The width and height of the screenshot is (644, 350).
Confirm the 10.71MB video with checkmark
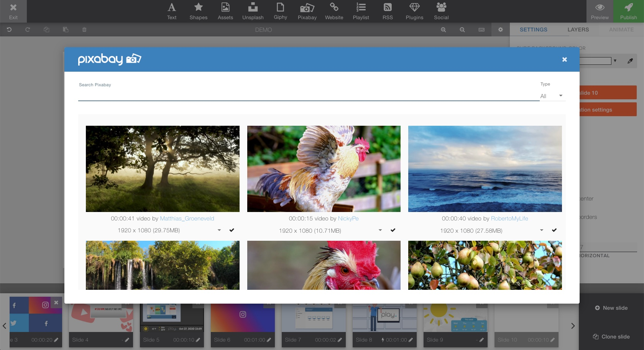click(x=393, y=230)
